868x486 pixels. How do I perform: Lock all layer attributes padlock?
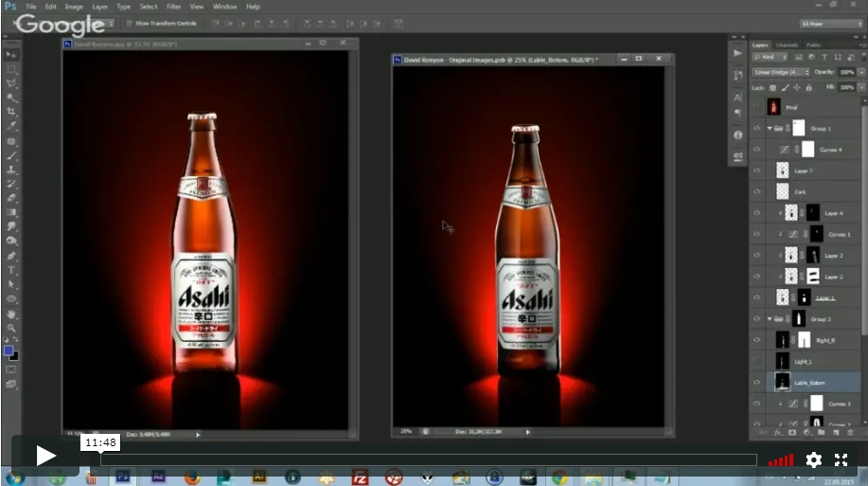point(808,87)
